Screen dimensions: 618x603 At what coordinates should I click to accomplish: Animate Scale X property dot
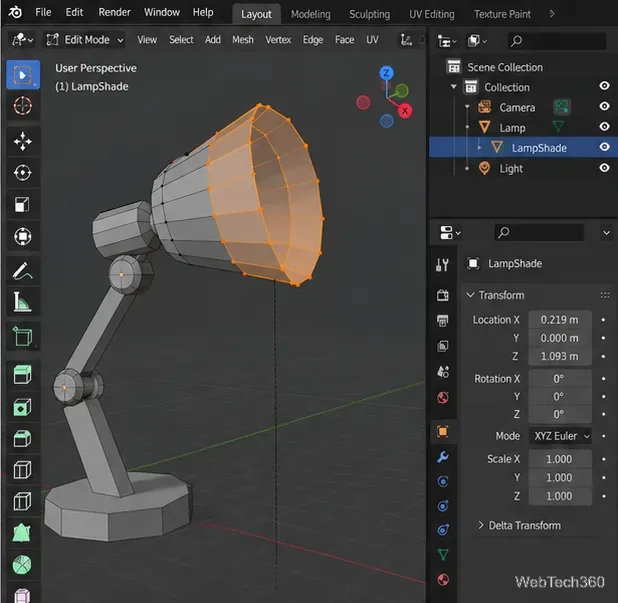click(x=603, y=459)
